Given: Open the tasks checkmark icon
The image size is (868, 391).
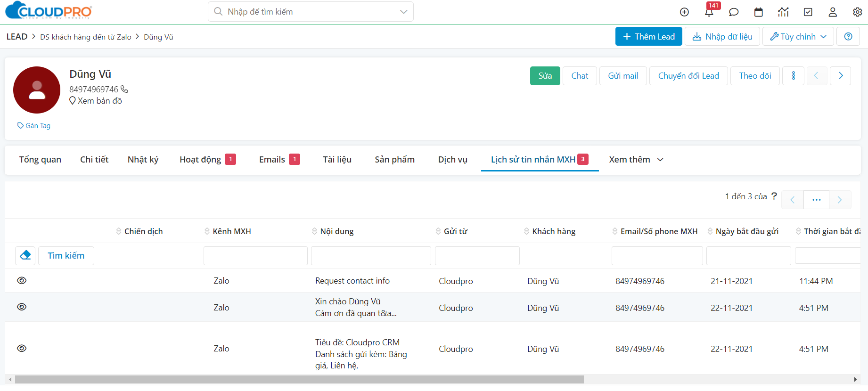Looking at the screenshot, I should coord(808,12).
